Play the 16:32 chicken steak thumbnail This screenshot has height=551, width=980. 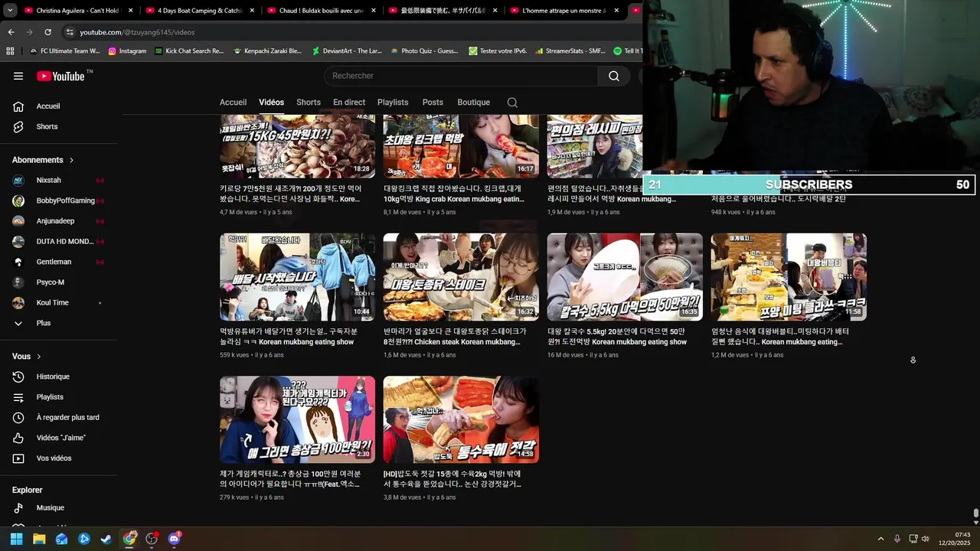[x=461, y=277]
